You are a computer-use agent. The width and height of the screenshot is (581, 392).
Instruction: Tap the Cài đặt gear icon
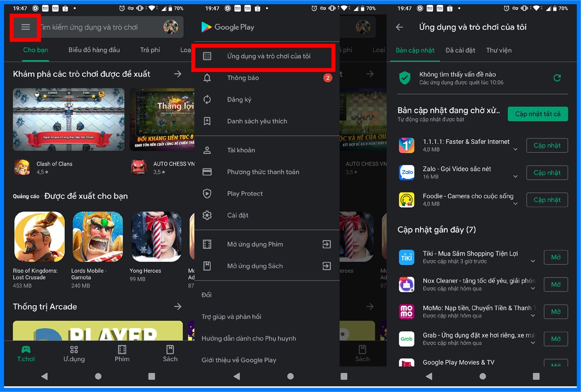coord(207,215)
